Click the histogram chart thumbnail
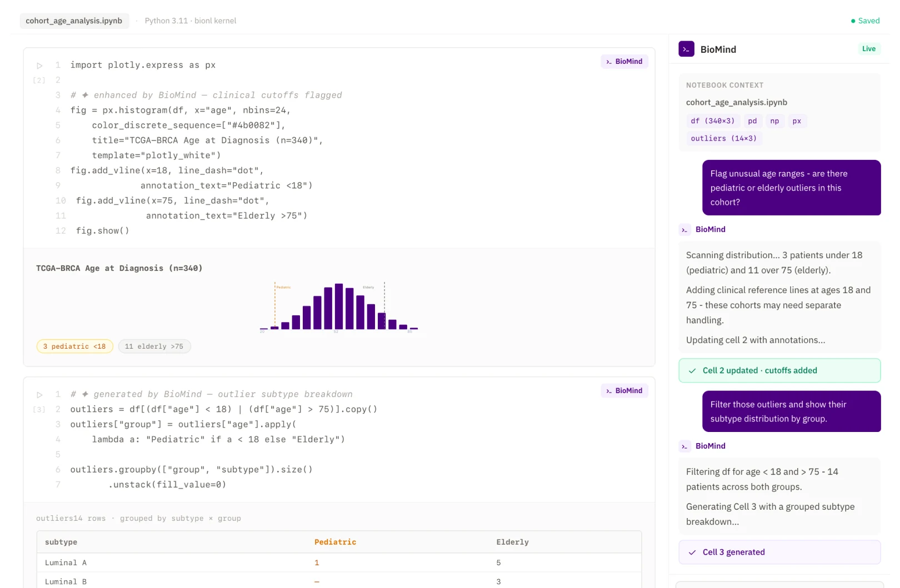The width and height of the screenshot is (900, 588). [x=339, y=306]
